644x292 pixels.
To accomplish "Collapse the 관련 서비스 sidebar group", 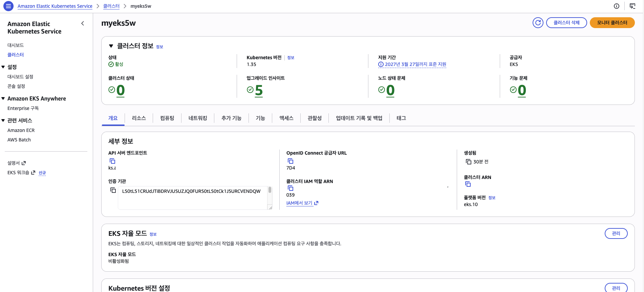I will pos(3,120).
